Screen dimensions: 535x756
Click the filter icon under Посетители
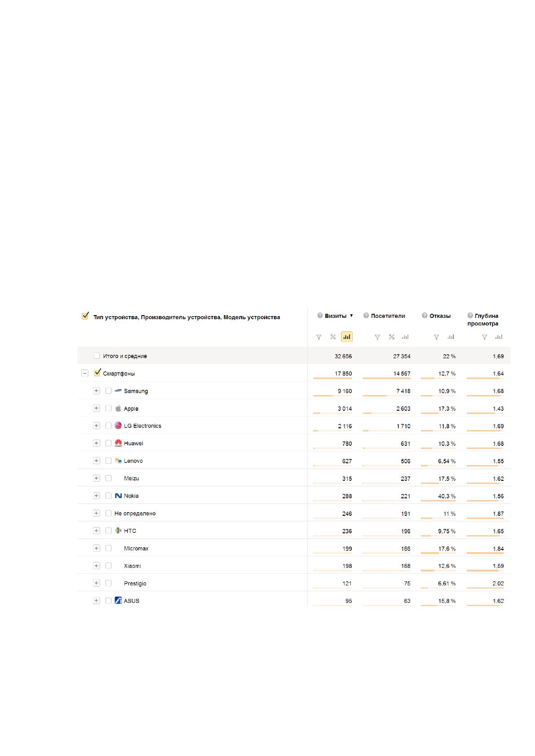coord(377,337)
